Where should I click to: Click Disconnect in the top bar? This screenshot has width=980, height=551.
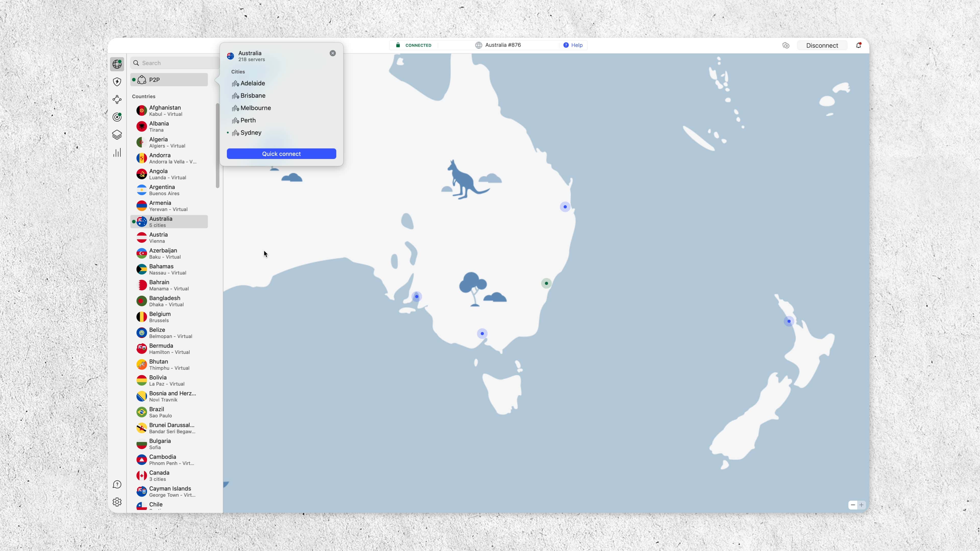tap(822, 45)
